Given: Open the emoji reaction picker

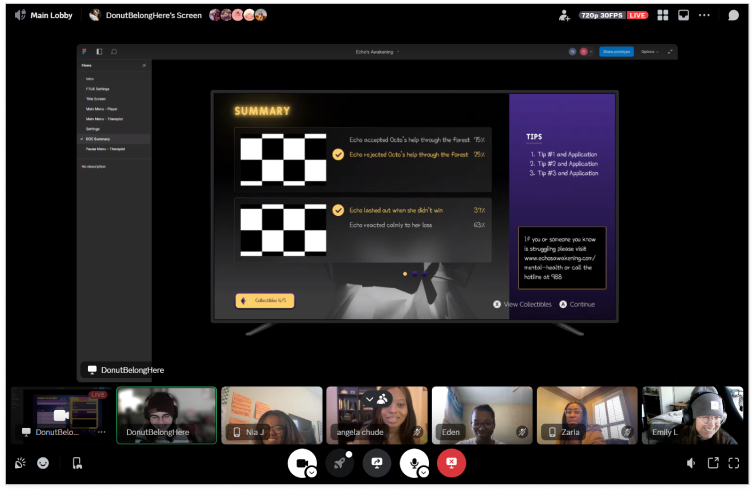Looking at the screenshot, I should (x=43, y=463).
